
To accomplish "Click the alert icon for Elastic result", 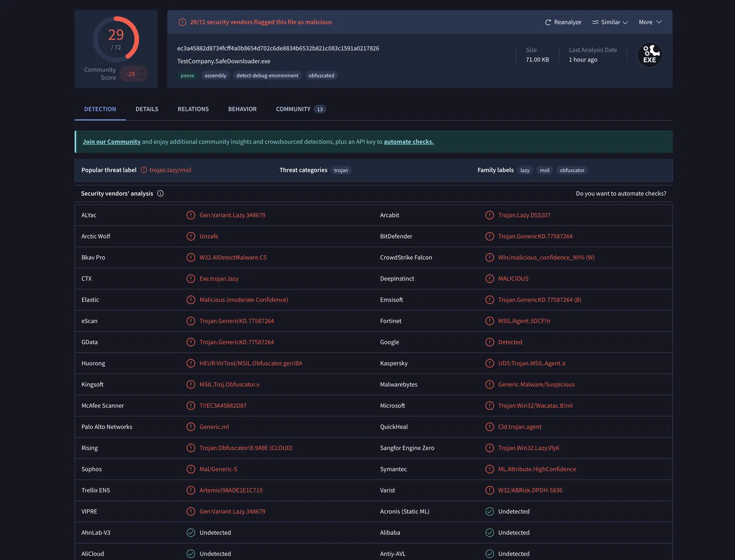I will (191, 300).
